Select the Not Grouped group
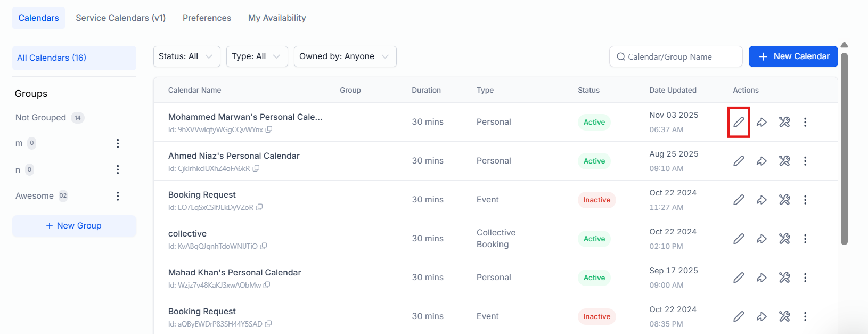 (41, 118)
